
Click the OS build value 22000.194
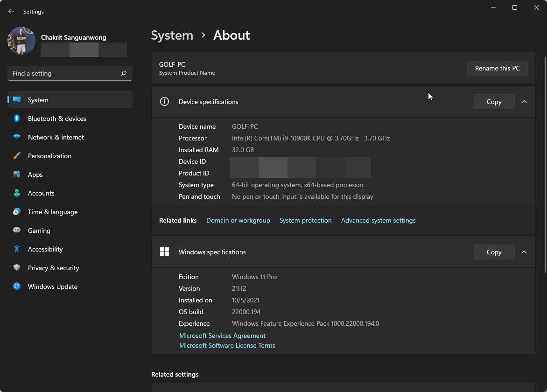246,312
